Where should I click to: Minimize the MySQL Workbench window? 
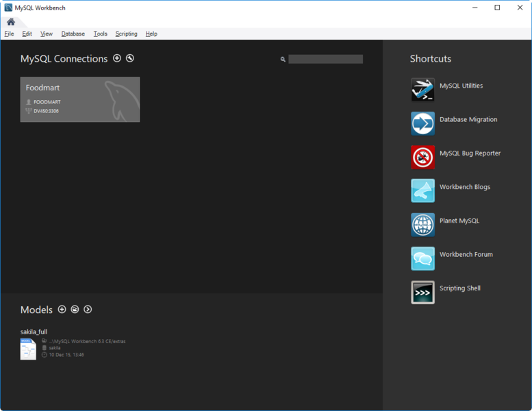coord(475,8)
